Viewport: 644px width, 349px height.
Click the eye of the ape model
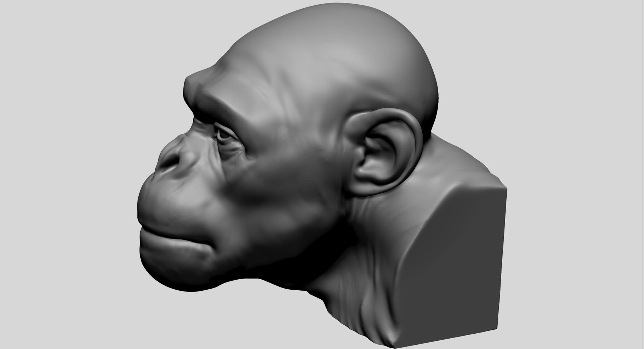pyautogui.click(x=224, y=136)
